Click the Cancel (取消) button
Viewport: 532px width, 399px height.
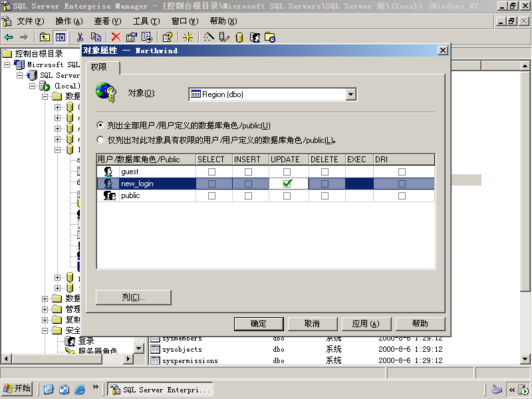pyautogui.click(x=313, y=324)
